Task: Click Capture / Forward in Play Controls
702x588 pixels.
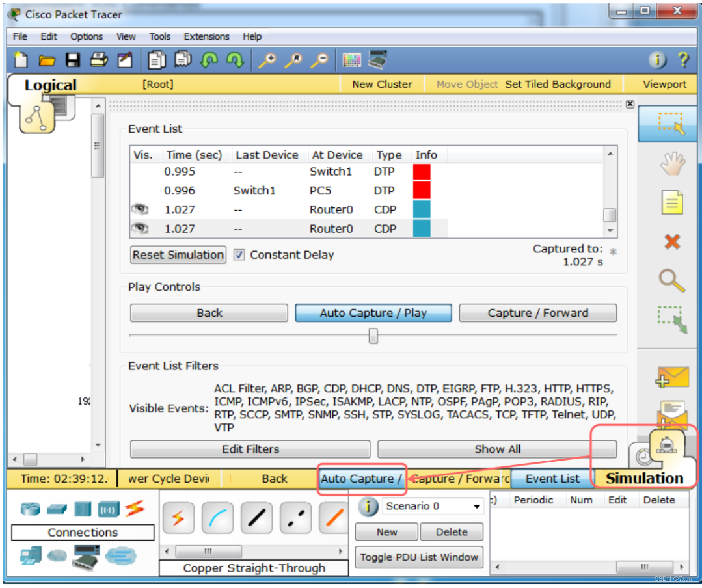Action: [x=537, y=313]
